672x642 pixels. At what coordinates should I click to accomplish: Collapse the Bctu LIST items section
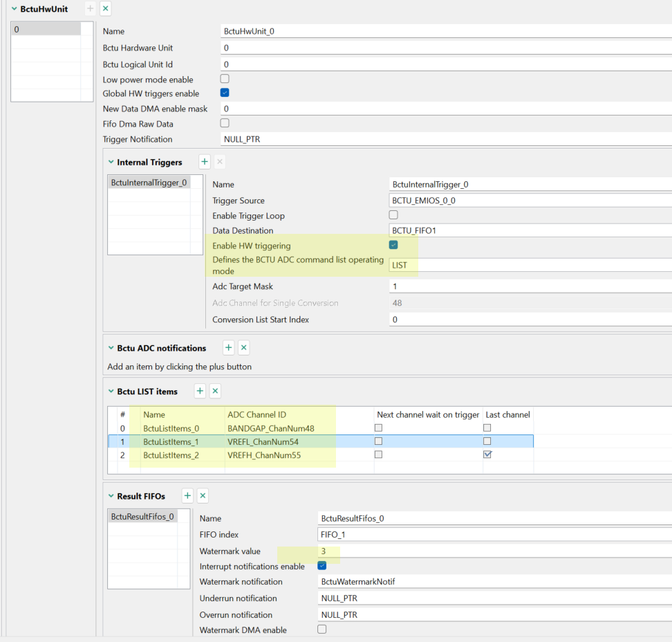click(111, 391)
